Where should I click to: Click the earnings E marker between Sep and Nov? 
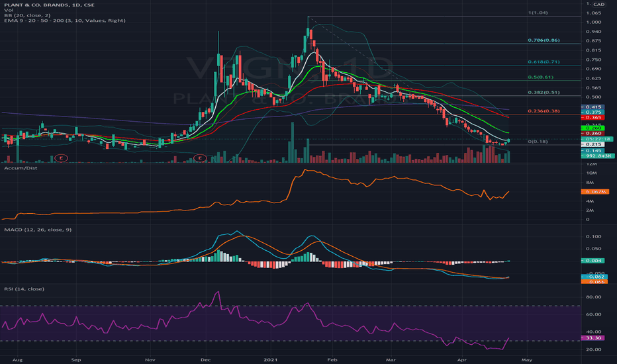61,158
